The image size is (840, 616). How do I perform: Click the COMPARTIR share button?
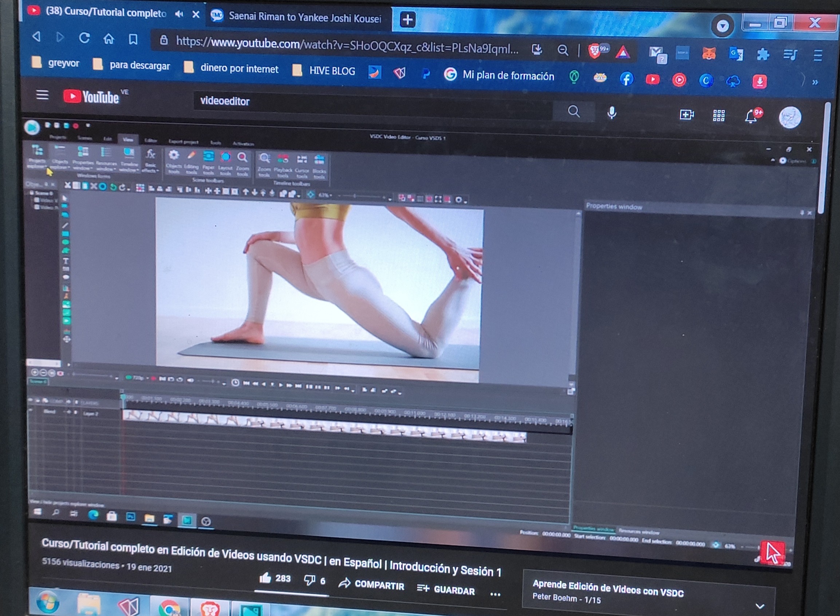tap(371, 584)
